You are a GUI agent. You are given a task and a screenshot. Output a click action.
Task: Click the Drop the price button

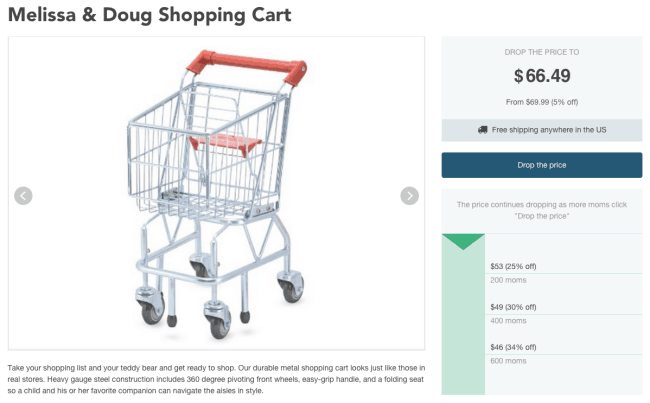pos(542,165)
